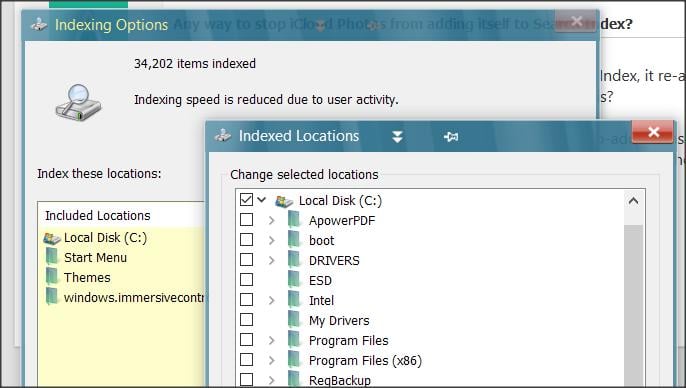This screenshot has width=686, height=388.
Task: Click windows.immersivecontrol folder icon in Included Locations
Action: (52, 297)
